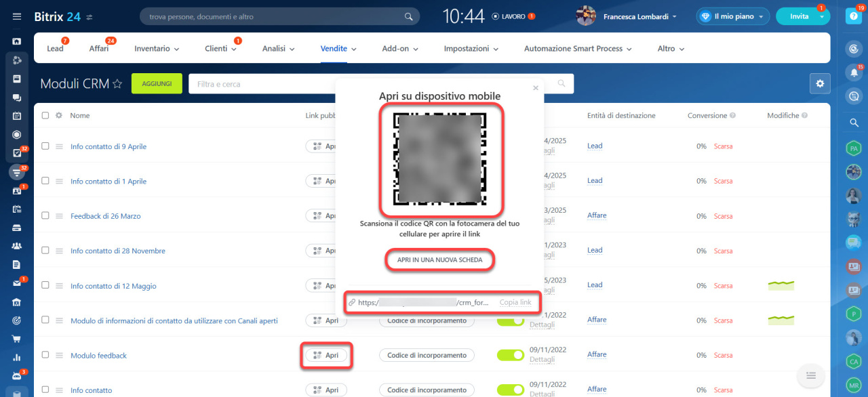The height and width of the screenshot is (397, 868).
Task: Click the Invita button
Action: tap(799, 16)
